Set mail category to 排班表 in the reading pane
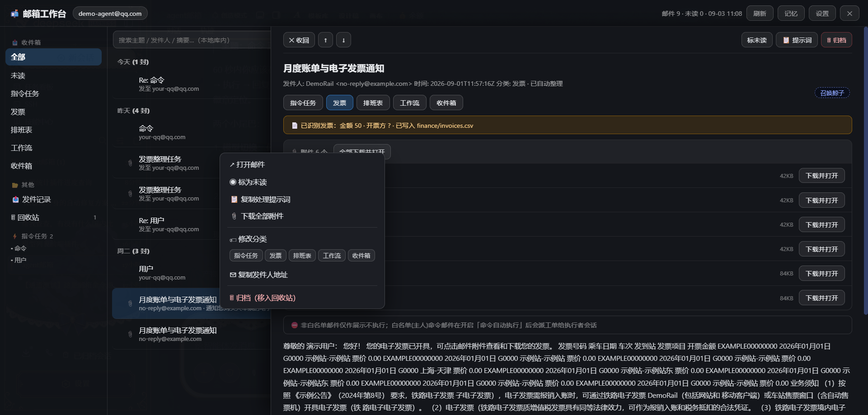The height and width of the screenshot is (415, 868). click(x=373, y=103)
